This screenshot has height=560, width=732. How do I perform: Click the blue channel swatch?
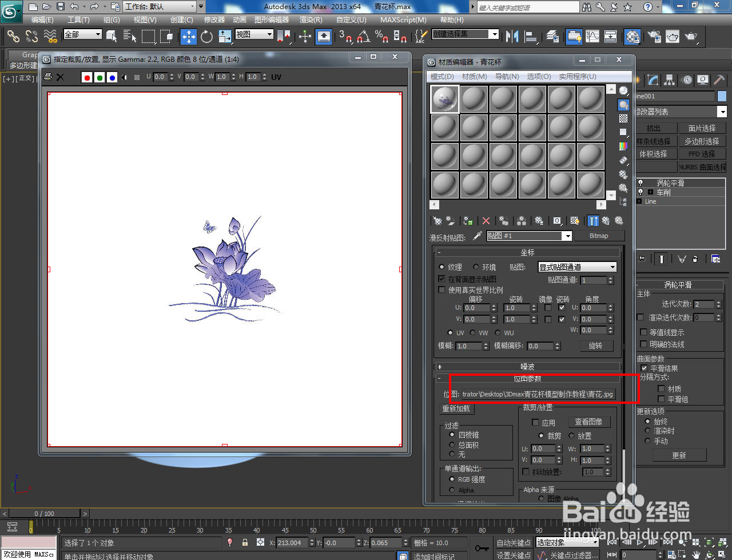[x=112, y=77]
